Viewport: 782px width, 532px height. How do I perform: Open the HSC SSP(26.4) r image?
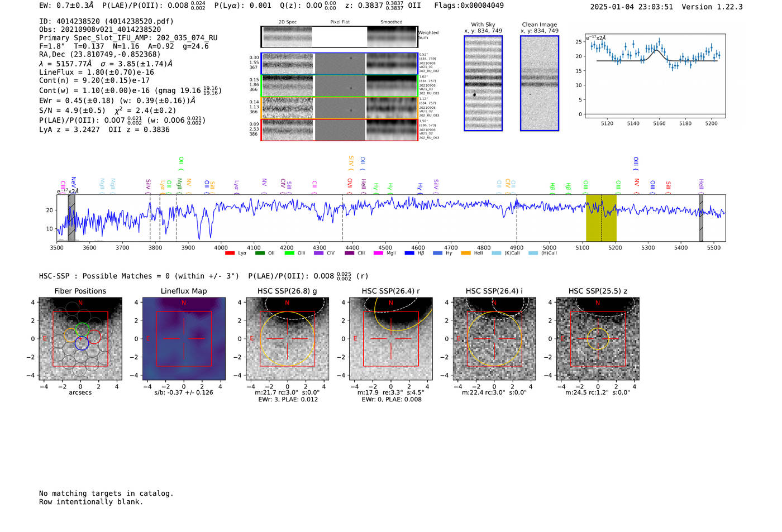click(391, 339)
